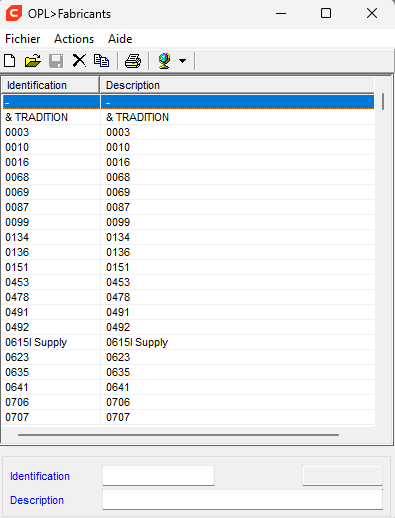Click the Copy toolbar icon
395x518 pixels.
(101, 61)
